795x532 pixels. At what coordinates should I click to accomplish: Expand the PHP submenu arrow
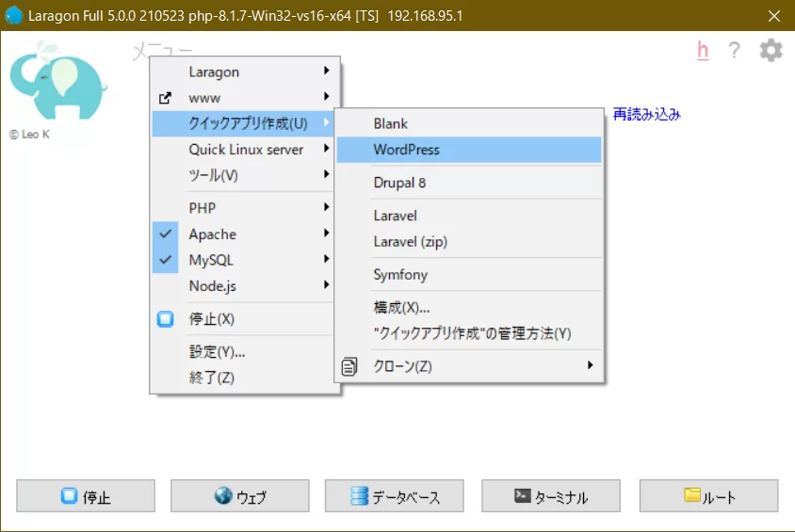327,207
